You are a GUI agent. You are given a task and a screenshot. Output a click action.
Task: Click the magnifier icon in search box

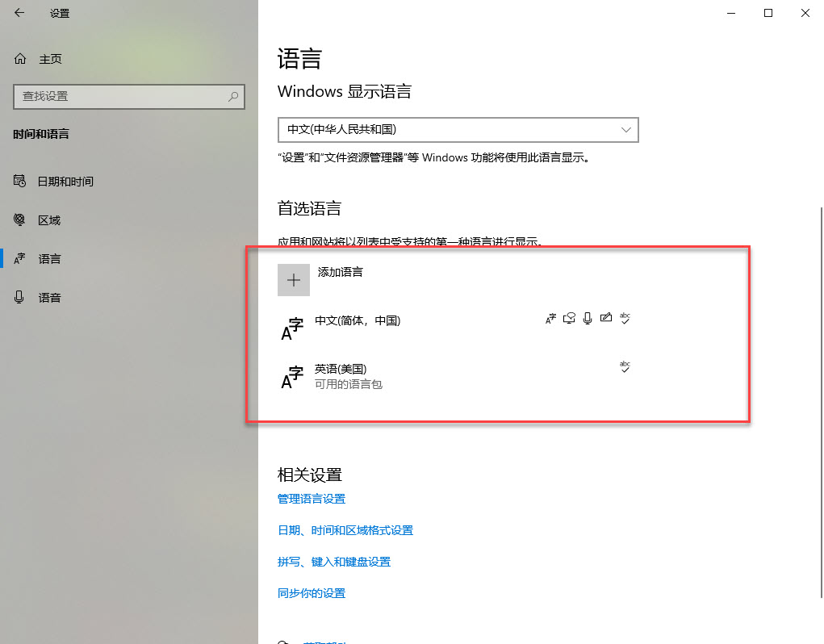click(233, 97)
